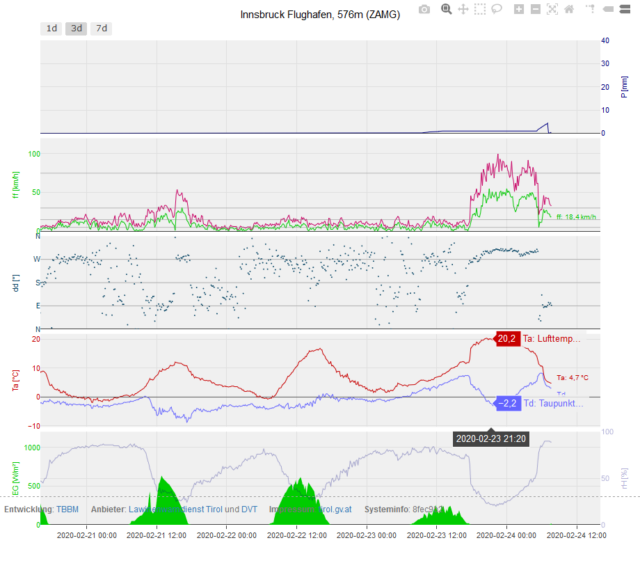Viewport: 640px width, 561px height.
Task: Enable show closest data on hover
Action: coord(609,9)
